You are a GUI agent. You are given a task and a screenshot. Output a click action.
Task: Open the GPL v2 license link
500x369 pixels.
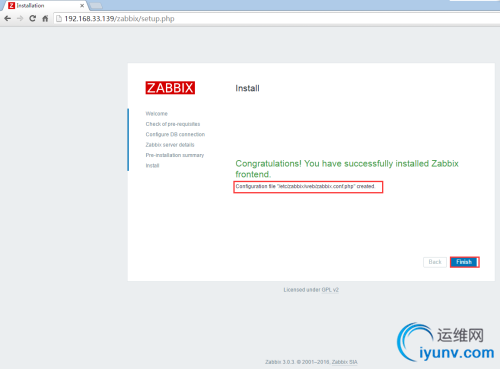330,290
